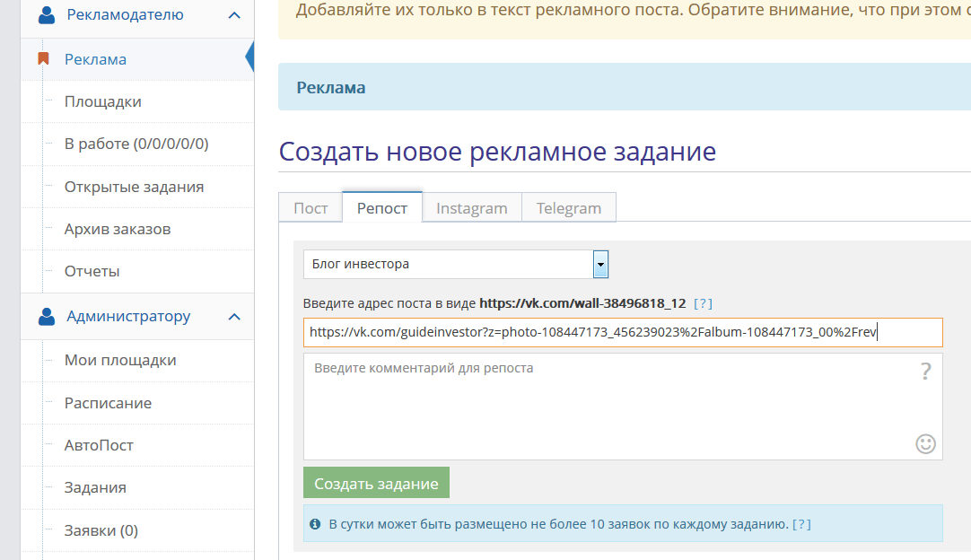Collapse the Рекламодателю section chevron
This screenshot has height=560, width=971.
(x=234, y=15)
